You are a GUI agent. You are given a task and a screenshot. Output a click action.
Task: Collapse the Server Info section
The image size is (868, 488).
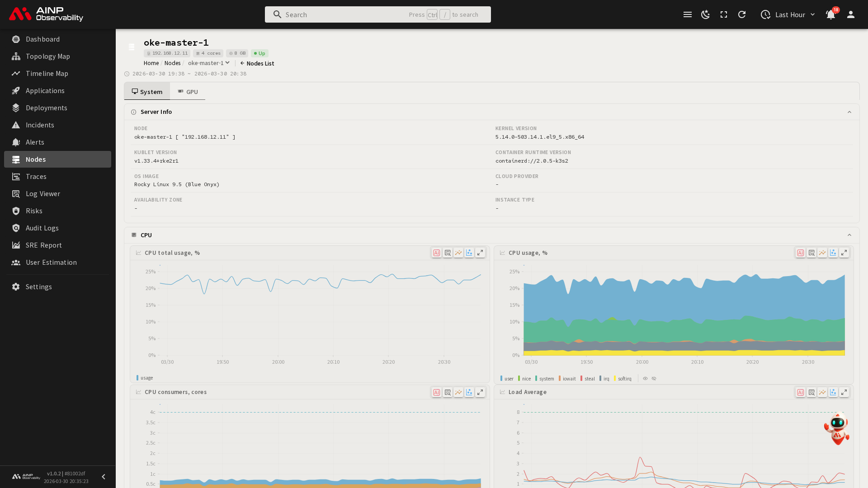point(849,112)
